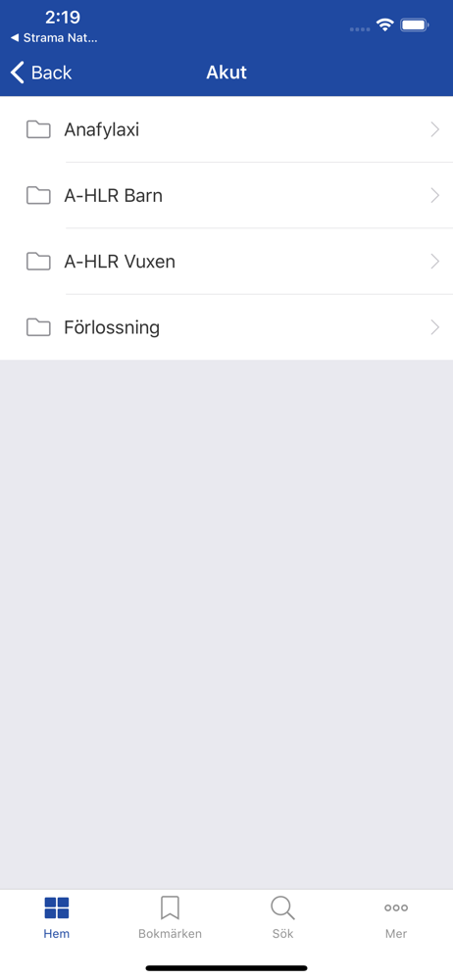
Task: Open the Anafylaxi folder icon
Action: pyautogui.click(x=38, y=130)
